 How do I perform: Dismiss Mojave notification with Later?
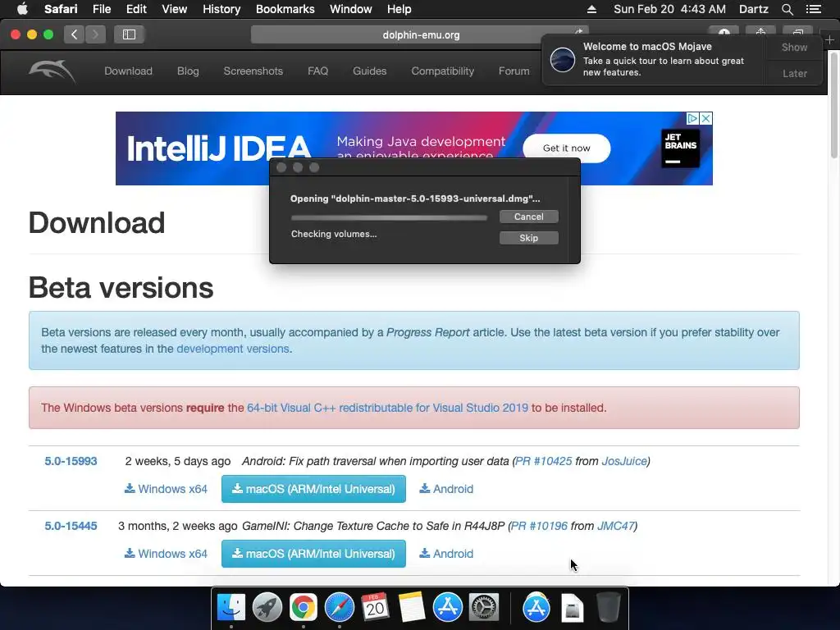click(794, 73)
